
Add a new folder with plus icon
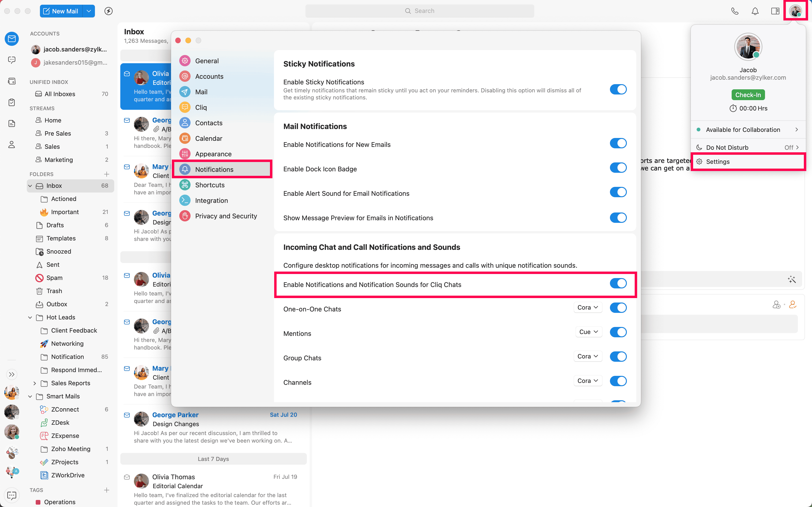pos(107,174)
